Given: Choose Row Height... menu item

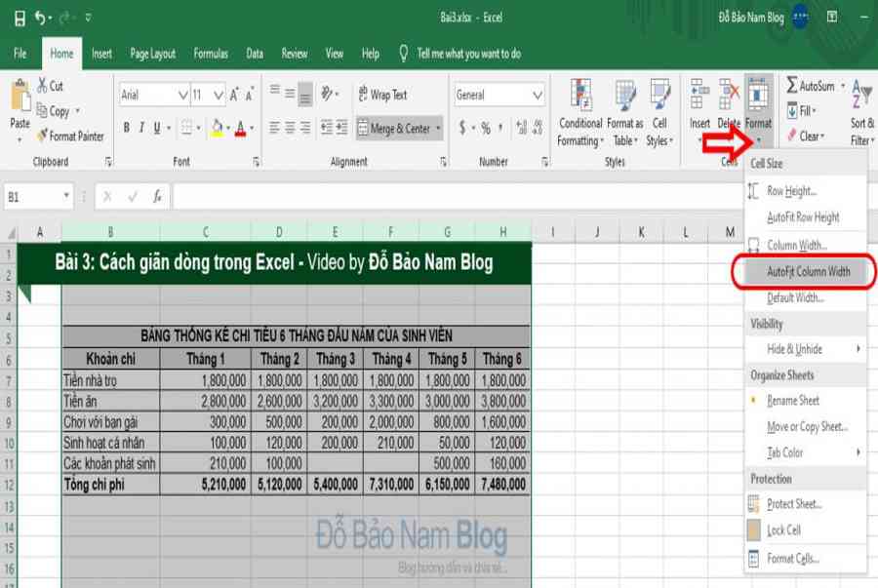Looking at the screenshot, I should (807, 191).
